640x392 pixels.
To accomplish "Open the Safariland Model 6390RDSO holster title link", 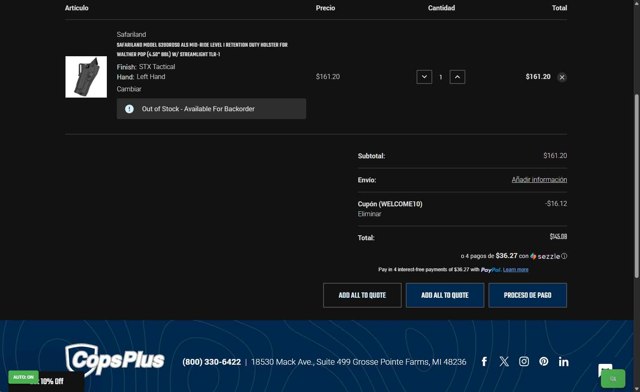I will pyautogui.click(x=202, y=49).
